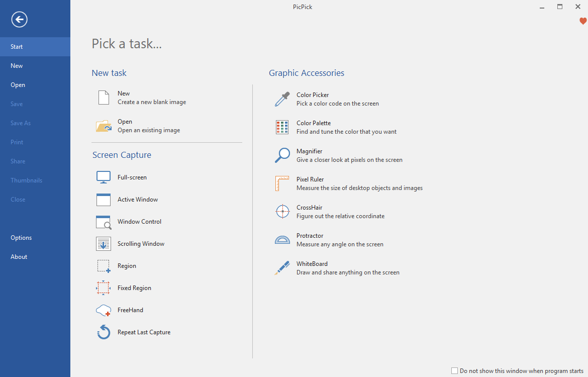Select Window Control capture label
588x377 pixels.
140,222
